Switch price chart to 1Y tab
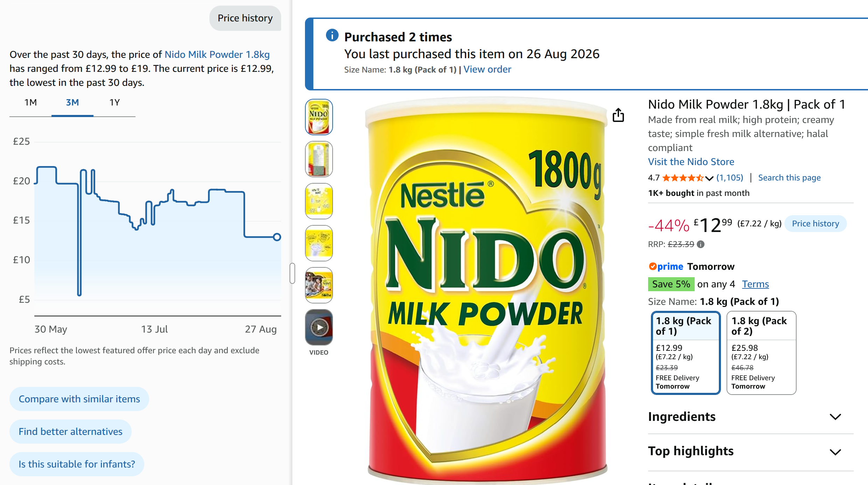 pyautogui.click(x=114, y=103)
